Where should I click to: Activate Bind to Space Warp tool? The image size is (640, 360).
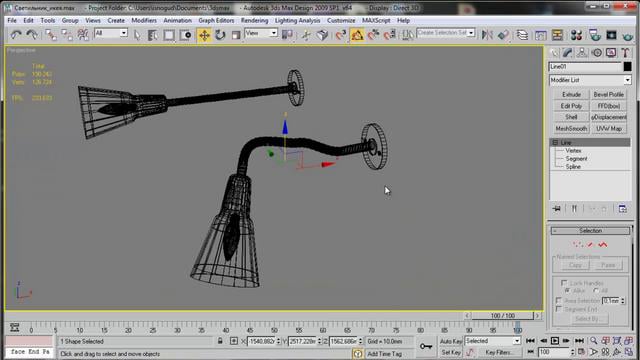(x=83, y=35)
